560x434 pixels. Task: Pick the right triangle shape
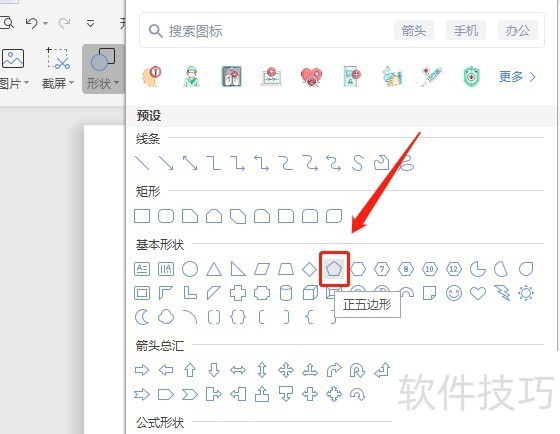pyautogui.click(x=238, y=269)
